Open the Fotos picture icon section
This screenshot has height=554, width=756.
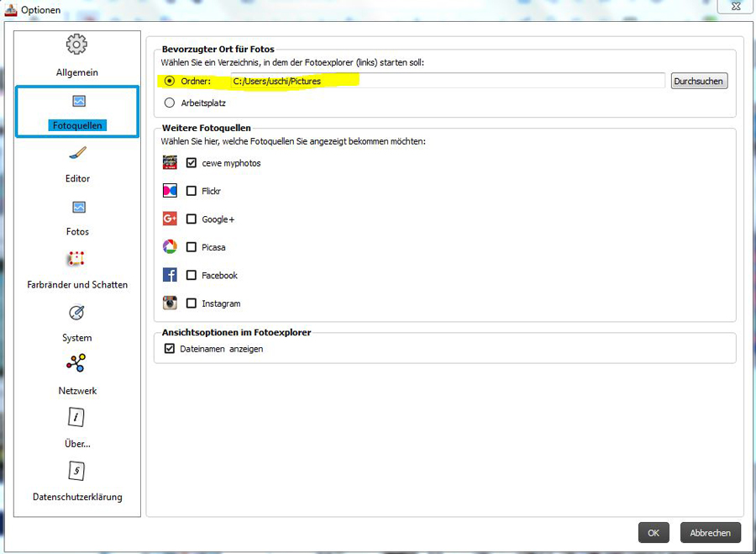click(78, 208)
